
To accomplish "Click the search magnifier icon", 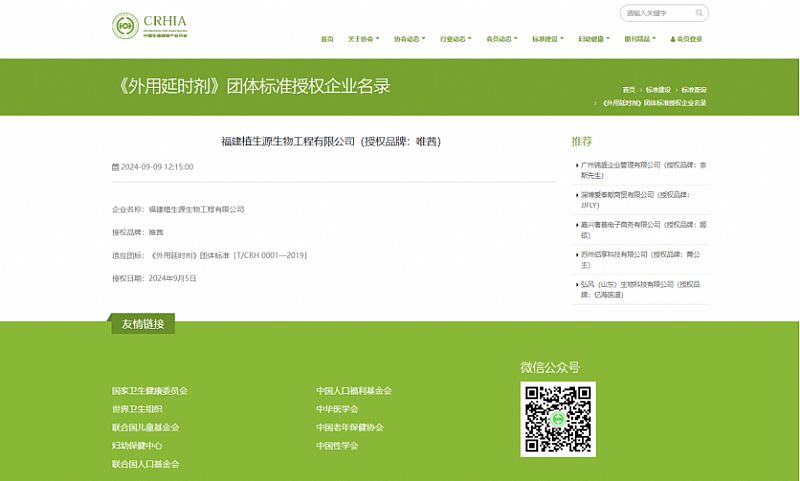I will coord(699,13).
